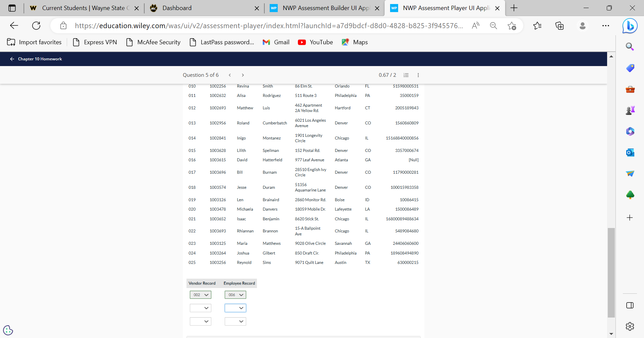Reload the page with the refresh icon
644x338 pixels.
pos(36,25)
